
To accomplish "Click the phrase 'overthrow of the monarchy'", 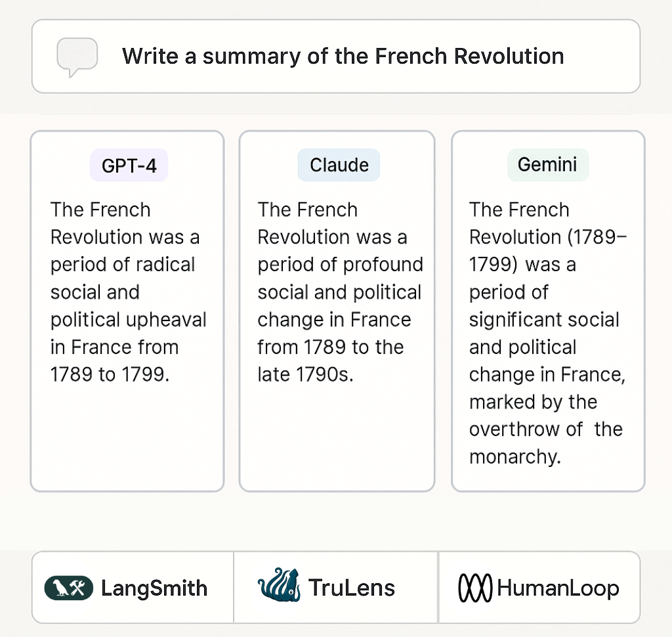I will pos(546,443).
